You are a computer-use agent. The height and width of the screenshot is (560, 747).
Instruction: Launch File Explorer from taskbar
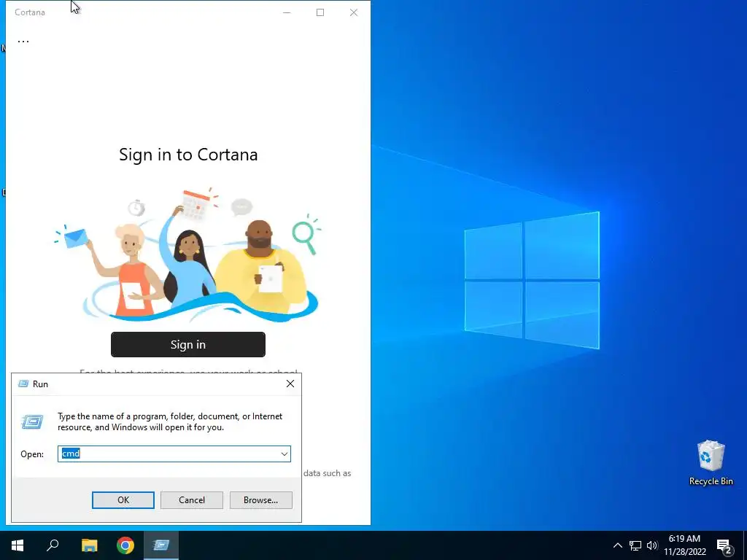pos(89,545)
